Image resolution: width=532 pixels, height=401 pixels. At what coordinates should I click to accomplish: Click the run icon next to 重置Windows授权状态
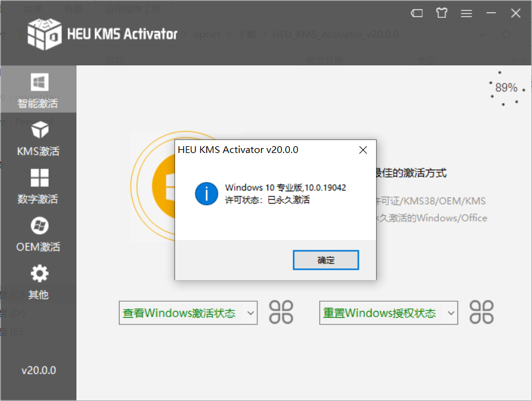481,312
